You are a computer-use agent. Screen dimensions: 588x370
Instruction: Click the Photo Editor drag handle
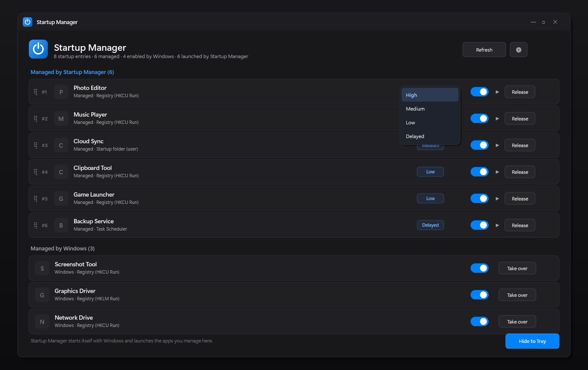point(36,92)
